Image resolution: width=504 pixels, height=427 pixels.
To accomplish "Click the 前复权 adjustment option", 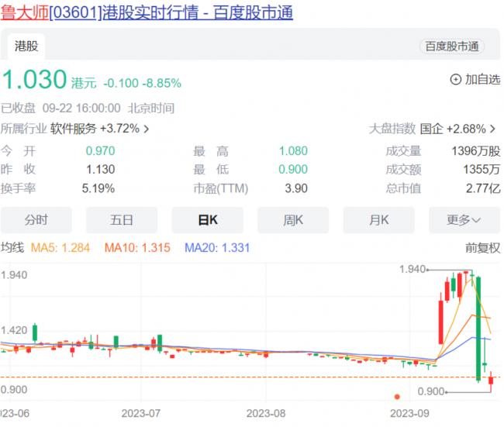I will click(483, 248).
